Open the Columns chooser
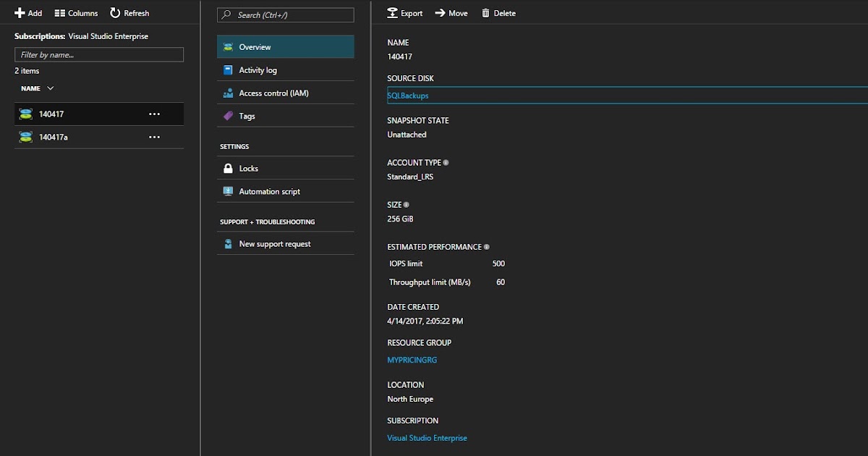Viewport: 868px width, 456px height. (76, 12)
